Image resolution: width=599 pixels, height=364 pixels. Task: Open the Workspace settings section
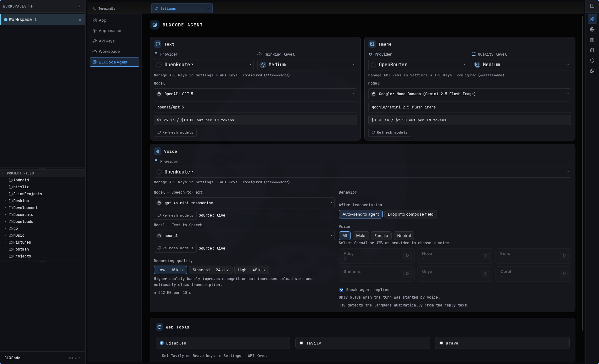click(x=115, y=52)
